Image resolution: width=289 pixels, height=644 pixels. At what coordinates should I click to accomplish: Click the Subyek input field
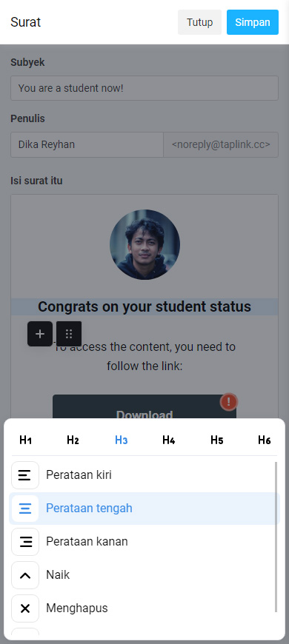point(144,88)
